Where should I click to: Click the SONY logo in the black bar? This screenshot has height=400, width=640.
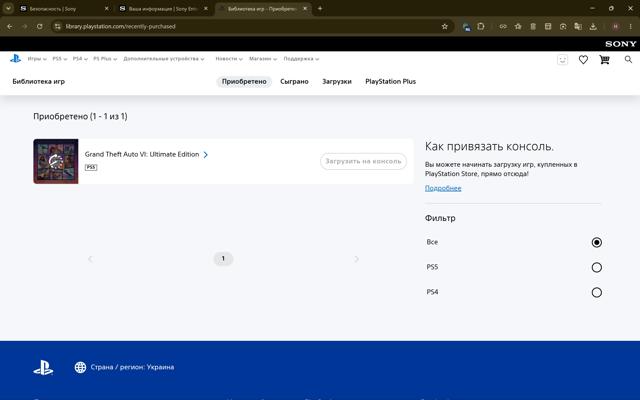(620, 44)
